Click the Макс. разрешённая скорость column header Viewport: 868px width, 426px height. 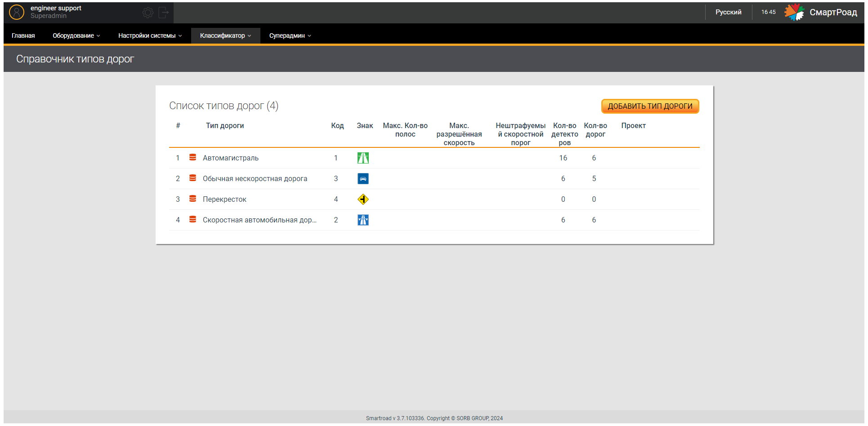click(459, 134)
